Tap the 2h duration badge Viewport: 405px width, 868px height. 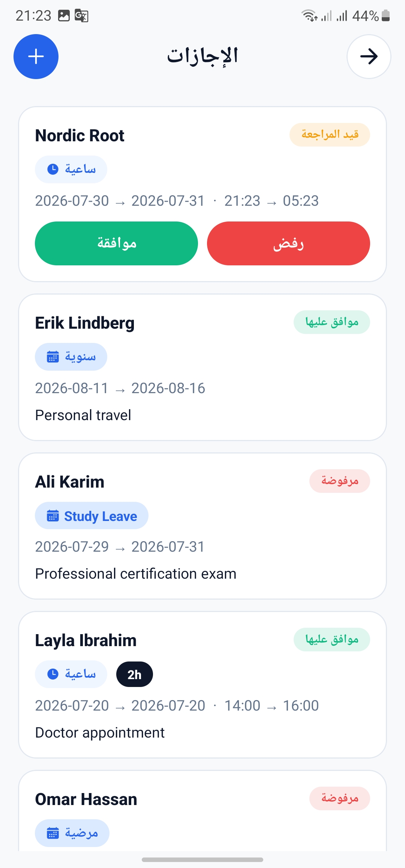coord(135,674)
